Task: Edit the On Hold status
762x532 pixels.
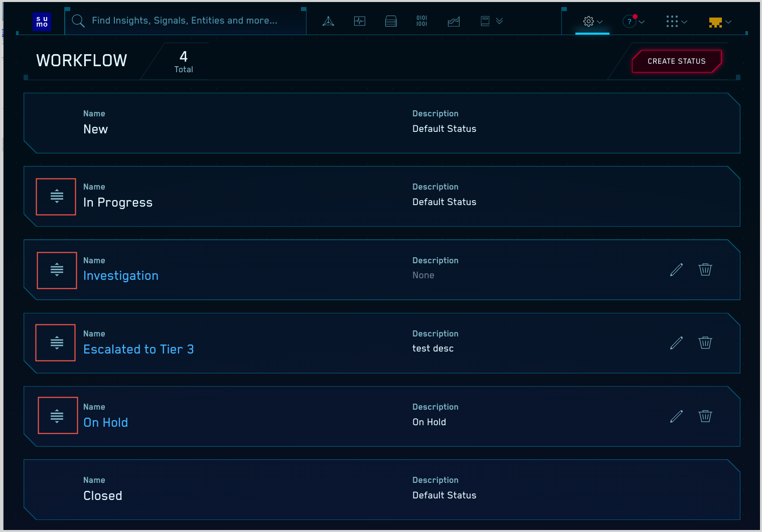Action: [x=676, y=416]
